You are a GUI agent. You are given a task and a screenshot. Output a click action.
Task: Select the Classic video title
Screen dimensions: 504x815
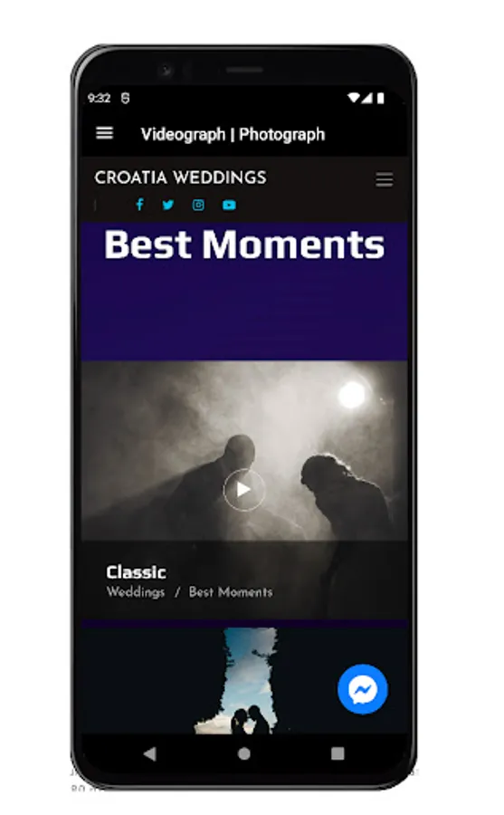[136, 572]
